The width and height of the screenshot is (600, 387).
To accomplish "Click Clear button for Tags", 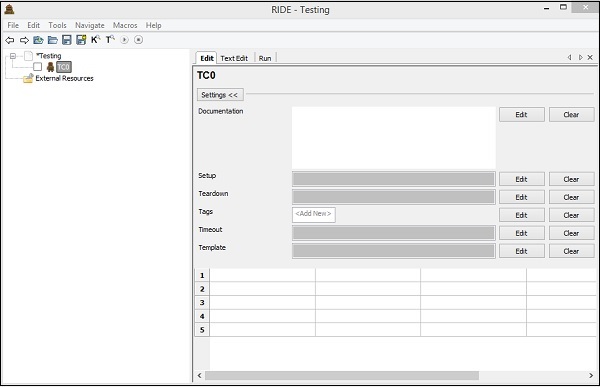I will (571, 215).
